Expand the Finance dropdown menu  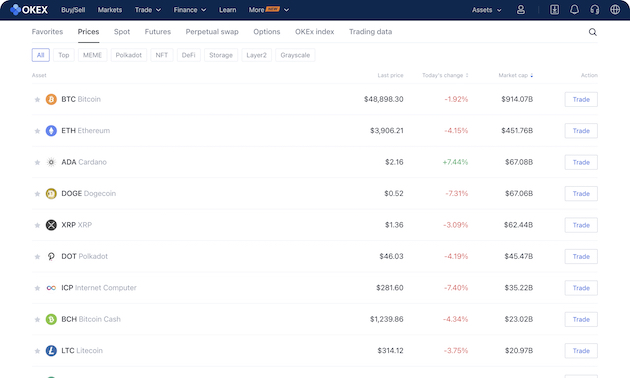(190, 10)
